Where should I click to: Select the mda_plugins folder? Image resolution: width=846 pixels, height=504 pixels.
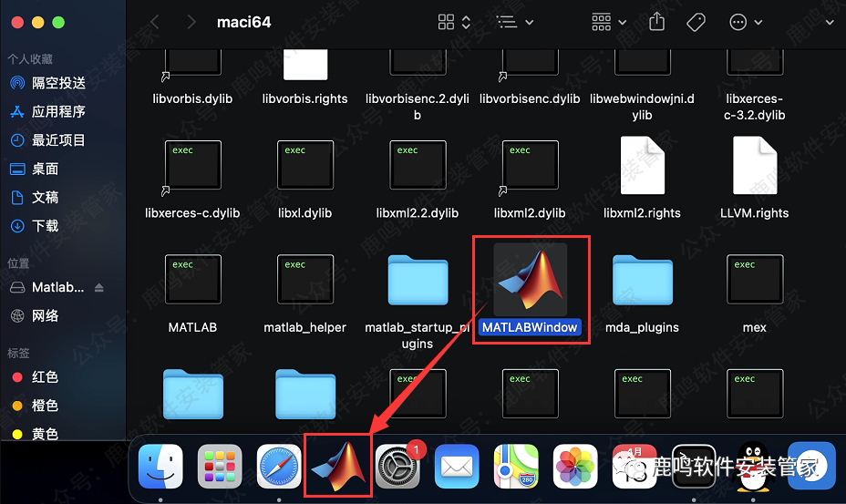coord(642,280)
